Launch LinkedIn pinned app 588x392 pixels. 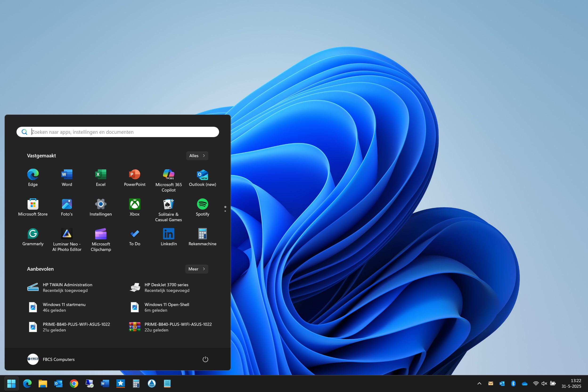click(168, 237)
